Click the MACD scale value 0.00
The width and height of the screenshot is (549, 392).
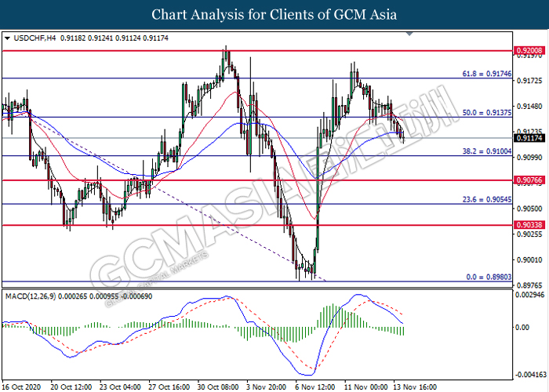[x=522, y=327]
